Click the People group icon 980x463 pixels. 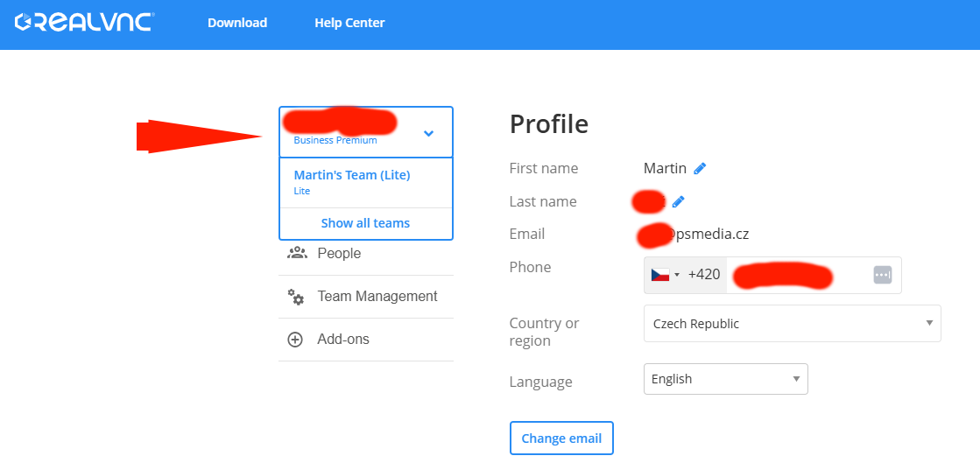coord(297,253)
